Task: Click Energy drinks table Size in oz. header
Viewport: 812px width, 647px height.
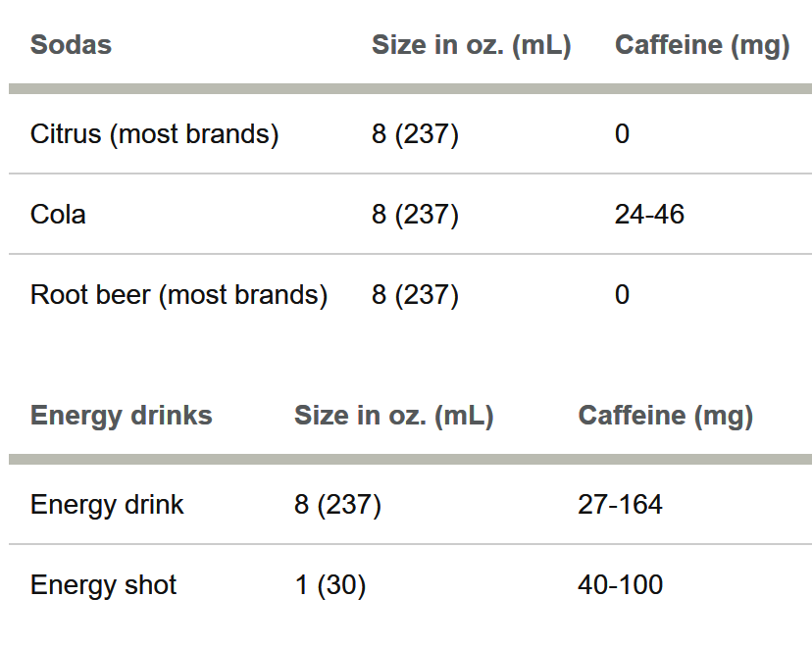Action: tap(393, 417)
